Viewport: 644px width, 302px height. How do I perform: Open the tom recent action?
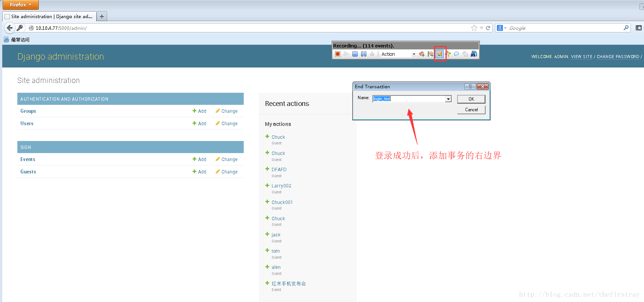(x=276, y=251)
